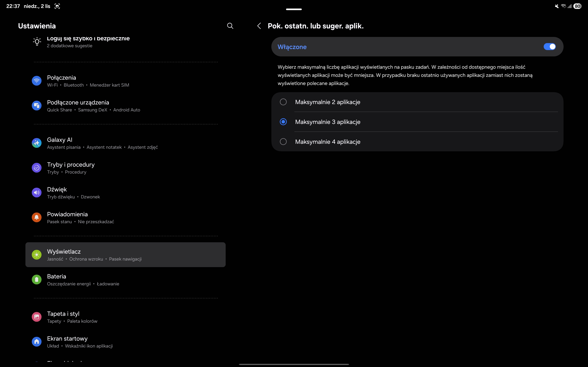The height and width of the screenshot is (367, 588).
Task: Disable the Włączone toggle switch
Action: point(549,47)
